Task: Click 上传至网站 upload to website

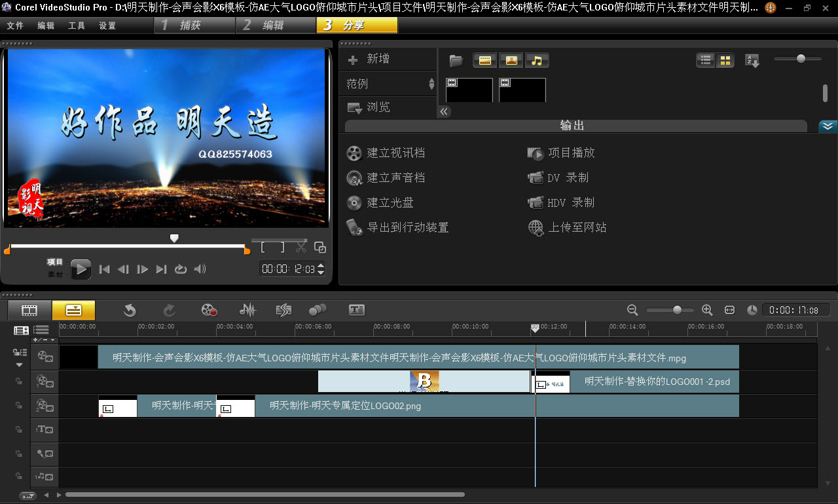Action: coord(567,228)
